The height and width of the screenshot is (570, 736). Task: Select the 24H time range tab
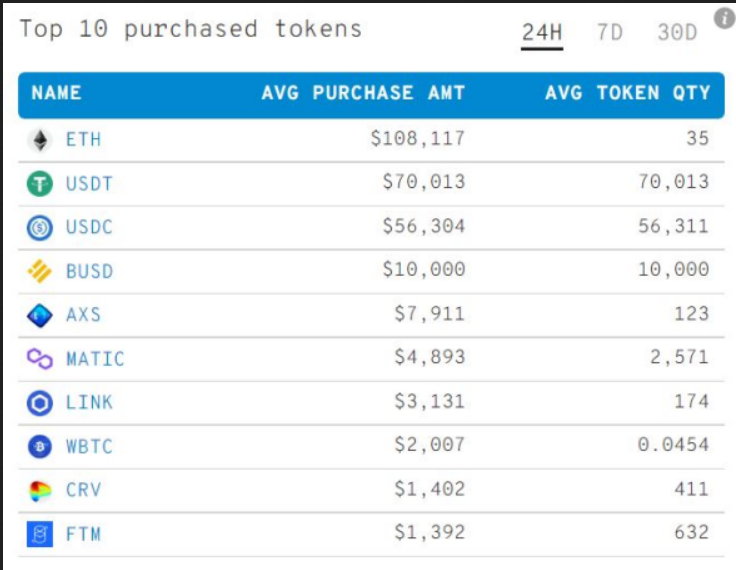pyautogui.click(x=542, y=33)
